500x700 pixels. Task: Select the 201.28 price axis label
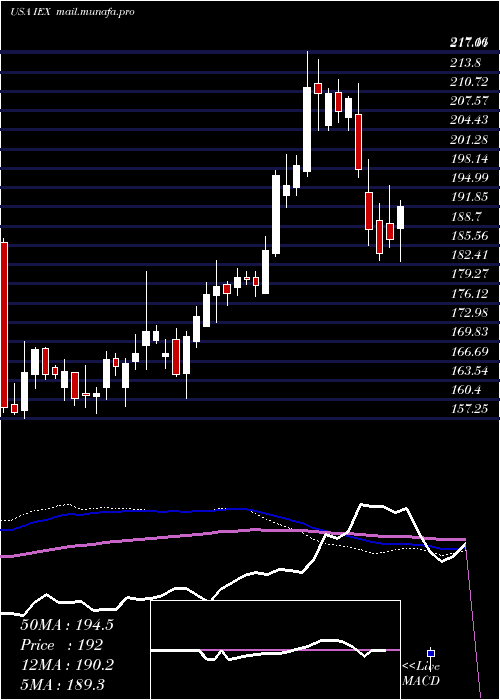[x=469, y=140]
